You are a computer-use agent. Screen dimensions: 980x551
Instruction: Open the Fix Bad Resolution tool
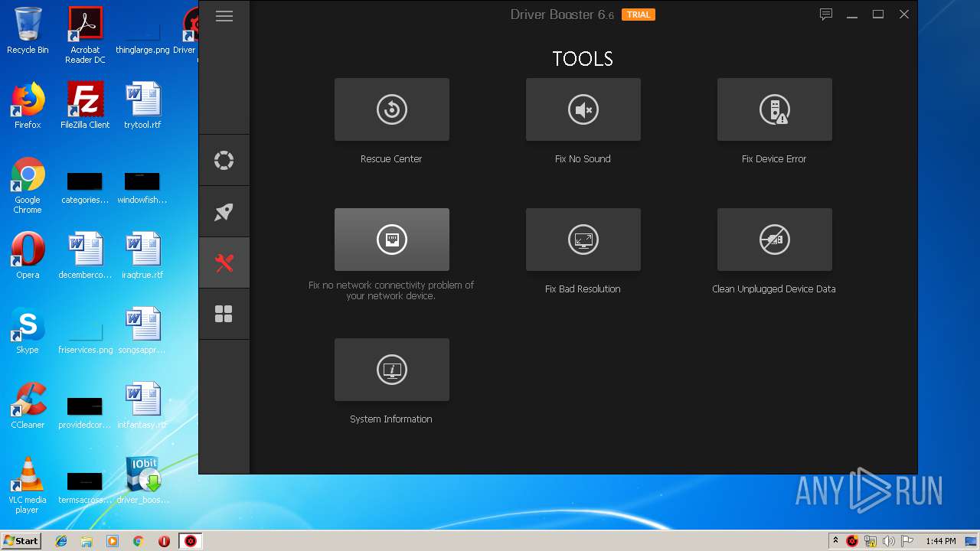click(583, 240)
